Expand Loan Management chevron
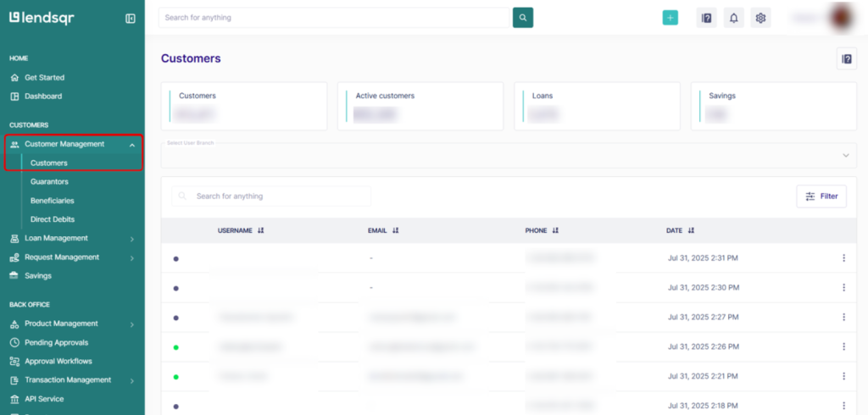This screenshot has height=415, width=868. 131,239
